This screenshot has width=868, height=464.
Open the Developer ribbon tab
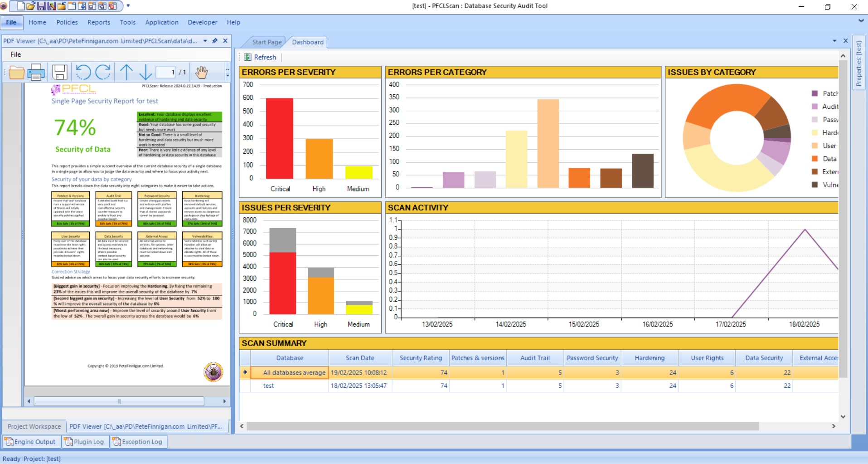203,22
